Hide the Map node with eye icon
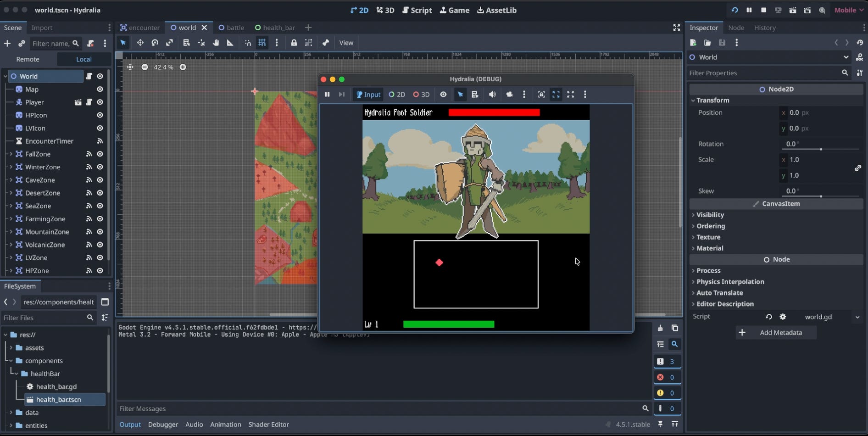The height and width of the screenshot is (436, 868). (x=100, y=89)
